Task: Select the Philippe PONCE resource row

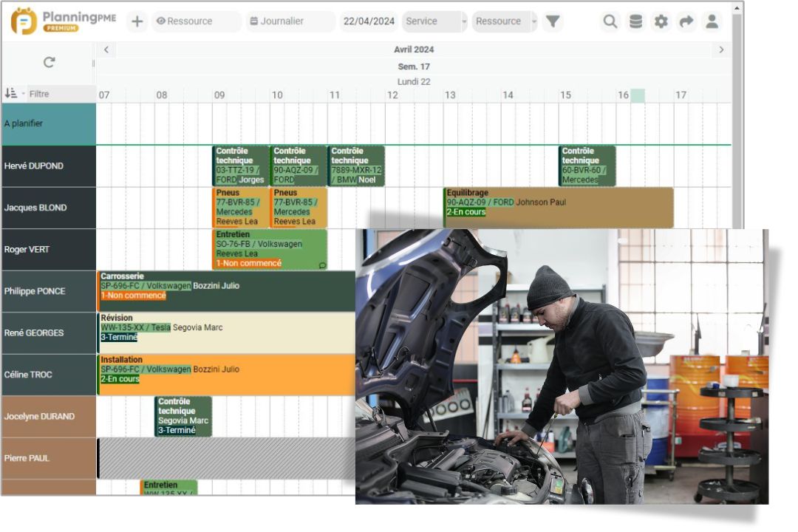Action: [x=48, y=291]
